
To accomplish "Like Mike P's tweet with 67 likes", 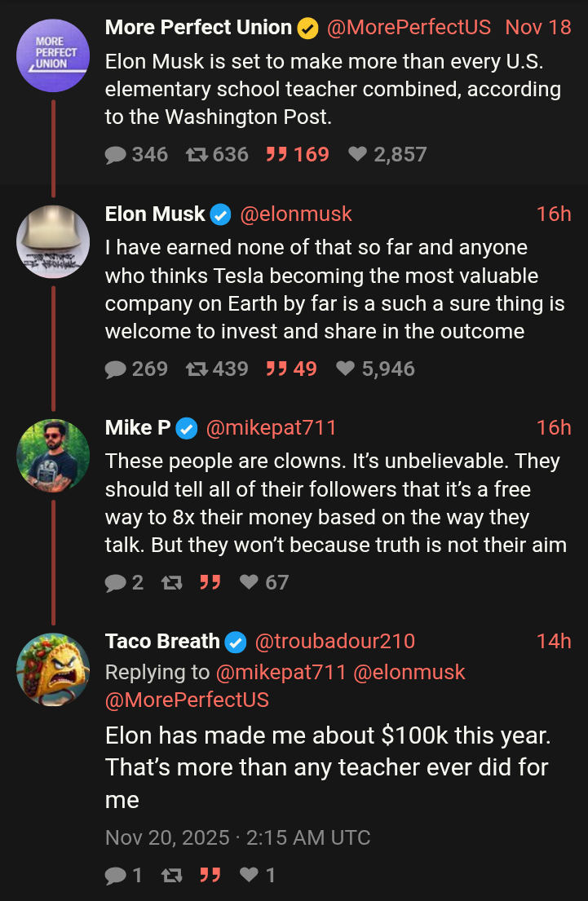I will [x=250, y=582].
